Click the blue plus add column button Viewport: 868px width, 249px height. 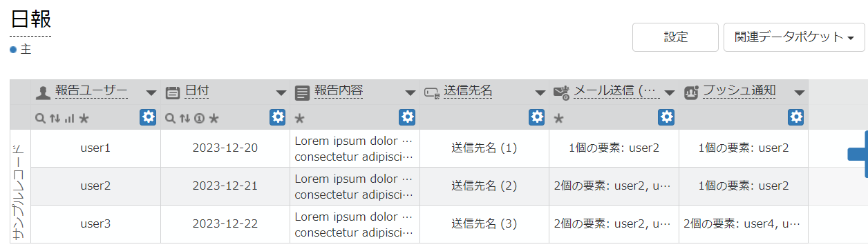pos(858,154)
